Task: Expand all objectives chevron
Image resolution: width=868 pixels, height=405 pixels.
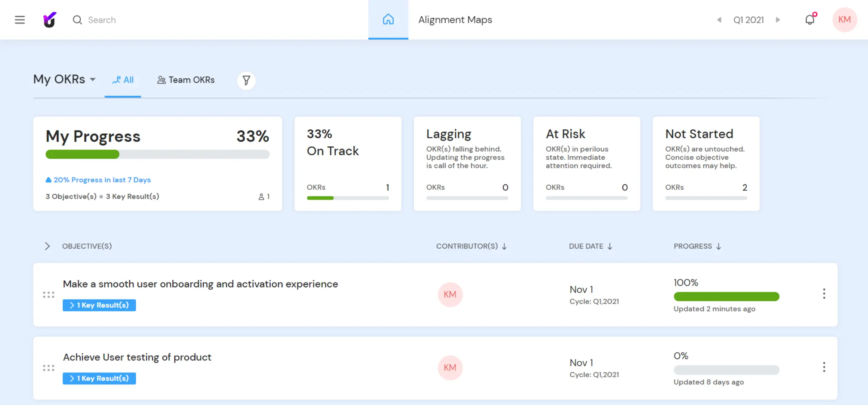Action: click(47, 246)
